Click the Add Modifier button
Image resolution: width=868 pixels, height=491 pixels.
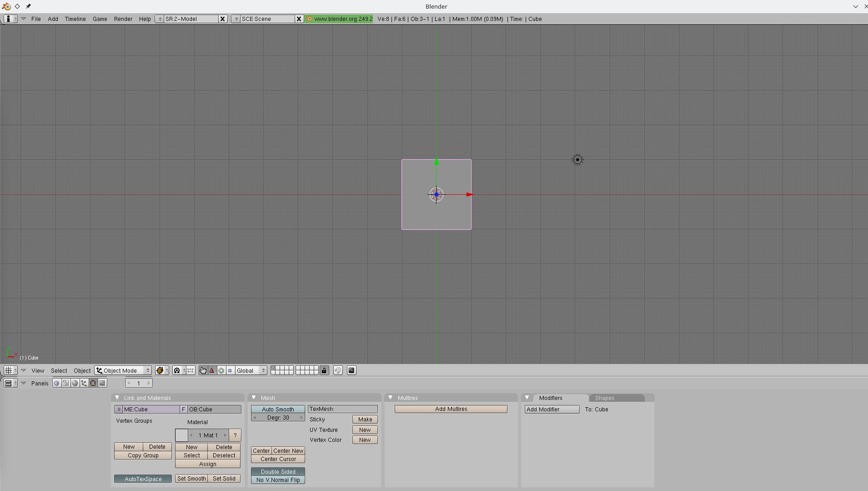(552, 409)
